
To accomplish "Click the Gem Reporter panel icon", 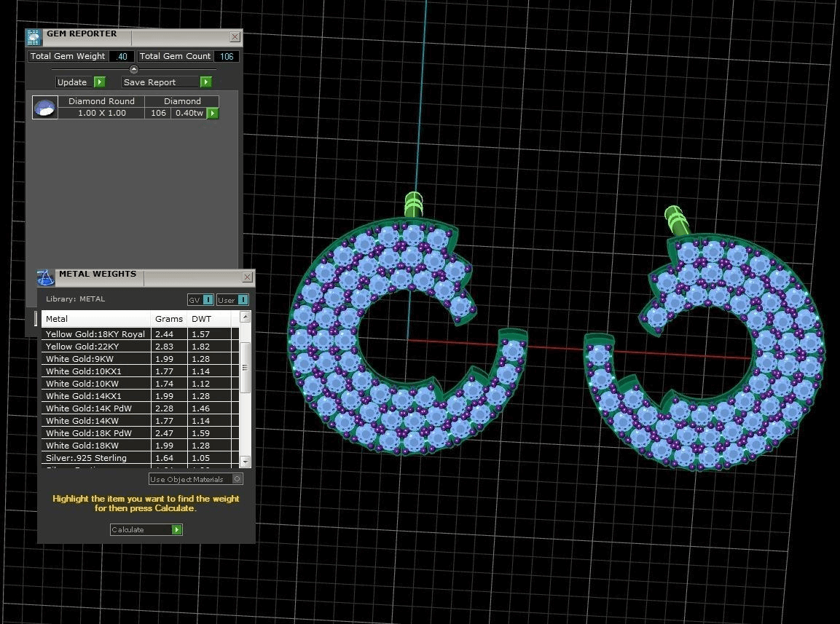I will coord(34,37).
